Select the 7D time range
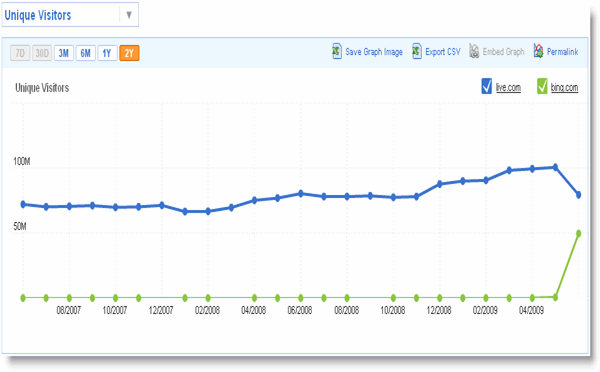This screenshot has height=372, width=600. click(x=20, y=53)
